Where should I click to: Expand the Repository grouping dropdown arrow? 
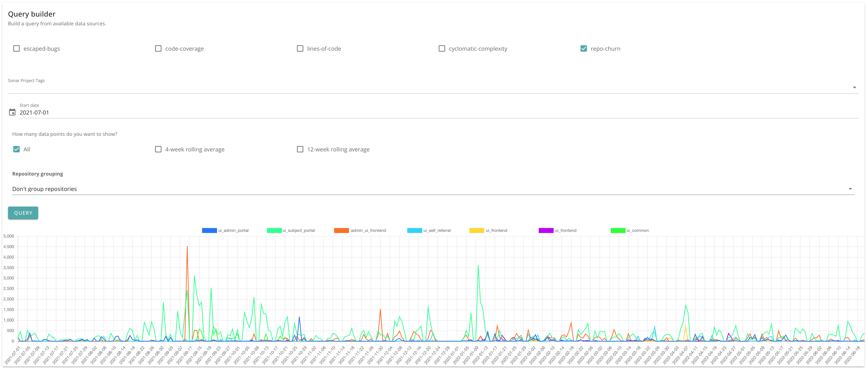[x=850, y=189]
